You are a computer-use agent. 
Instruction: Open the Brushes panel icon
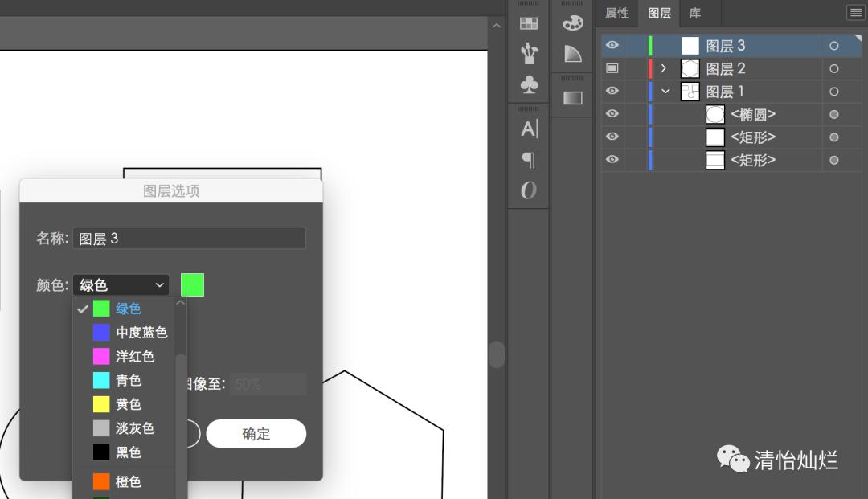tap(529, 53)
